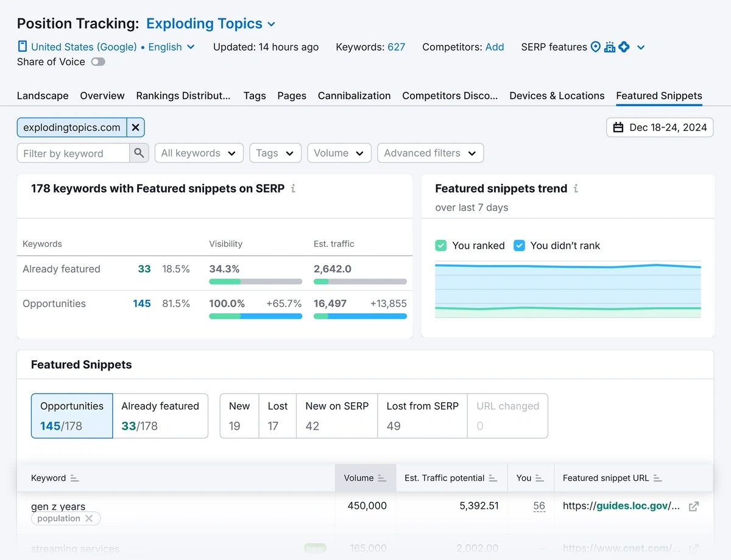Switch to the Overview tab
The width and height of the screenshot is (731, 560).
point(102,96)
